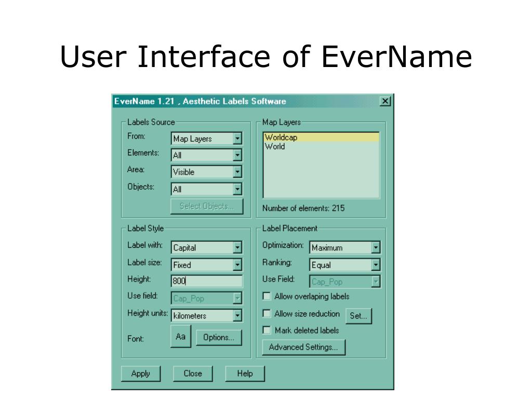Screen dimensions: 532x399
Task: Enable Allow overlaping labels checkbox
Action: click(x=267, y=296)
